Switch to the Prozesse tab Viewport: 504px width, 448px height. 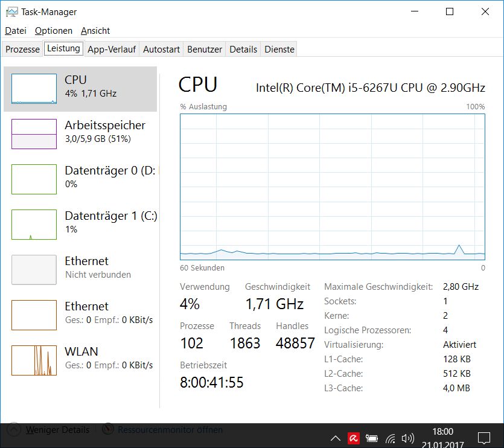point(22,49)
